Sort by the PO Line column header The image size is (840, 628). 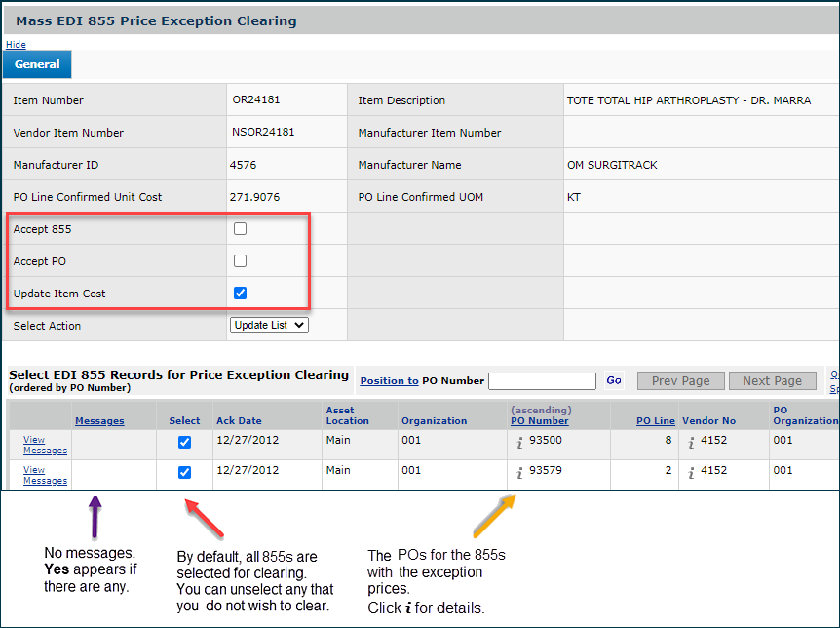coord(655,421)
